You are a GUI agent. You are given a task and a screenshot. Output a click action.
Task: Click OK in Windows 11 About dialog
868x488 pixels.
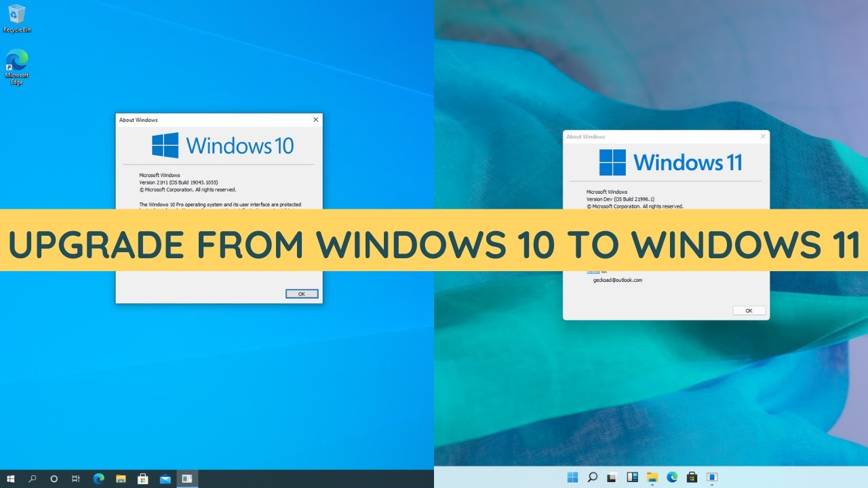pyautogui.click(x=749, y=310)
